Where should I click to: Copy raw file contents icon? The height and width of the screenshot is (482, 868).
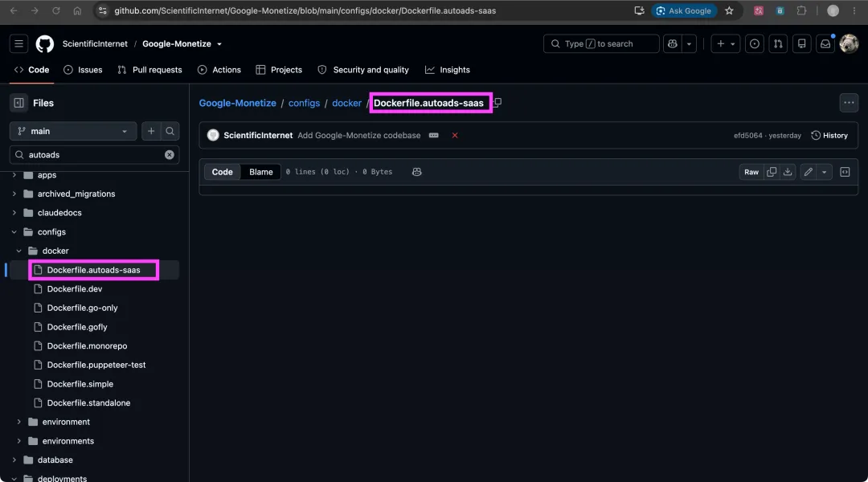(771, 172)
